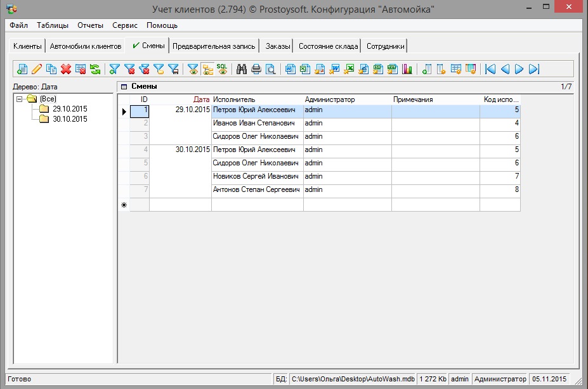Click the red X delete record icon
This screenshot has width=588, height=389.
pyautogui.click(x=65, y=69)
